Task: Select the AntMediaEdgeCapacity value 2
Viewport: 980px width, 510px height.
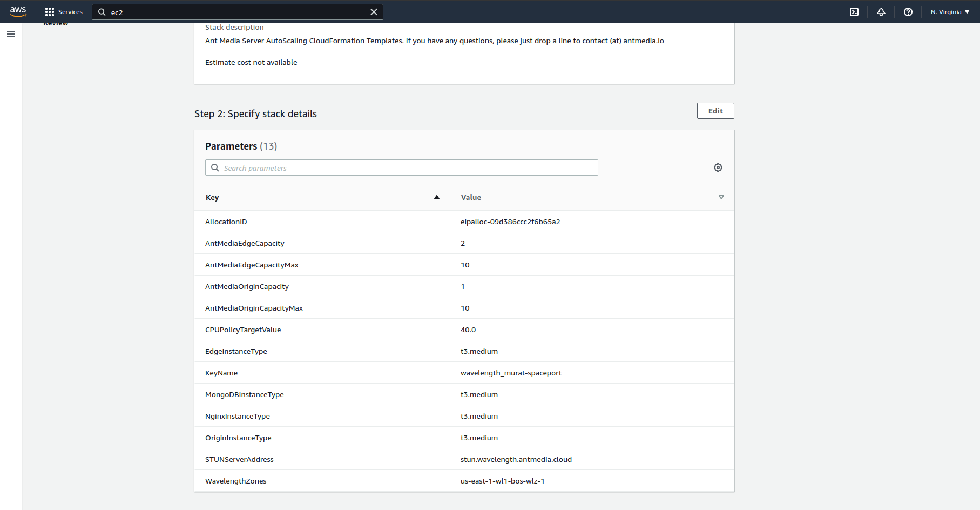Action: point(463,243)
